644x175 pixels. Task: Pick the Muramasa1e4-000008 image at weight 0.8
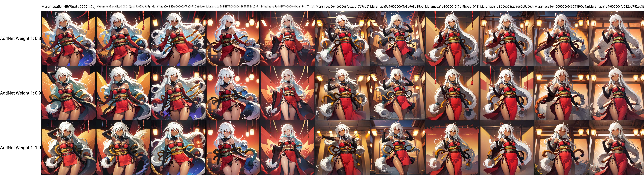507,38
